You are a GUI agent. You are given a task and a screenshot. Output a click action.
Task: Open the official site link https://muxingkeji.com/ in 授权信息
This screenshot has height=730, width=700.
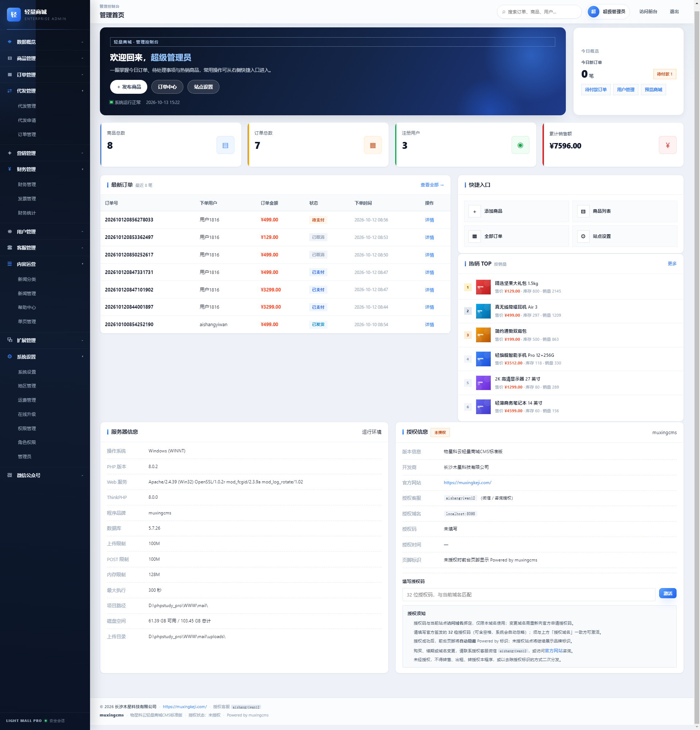click(467, 483)
